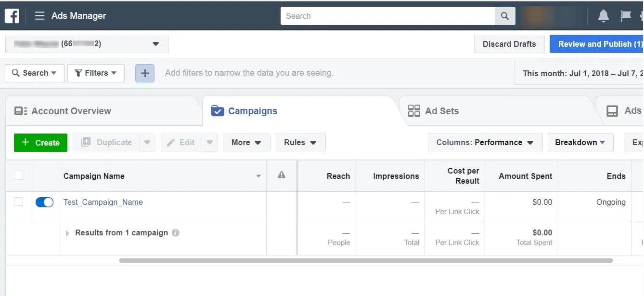Click the flag pages icon in header
This screenshot has height=296, width=644.
click(x=625, y=16)
